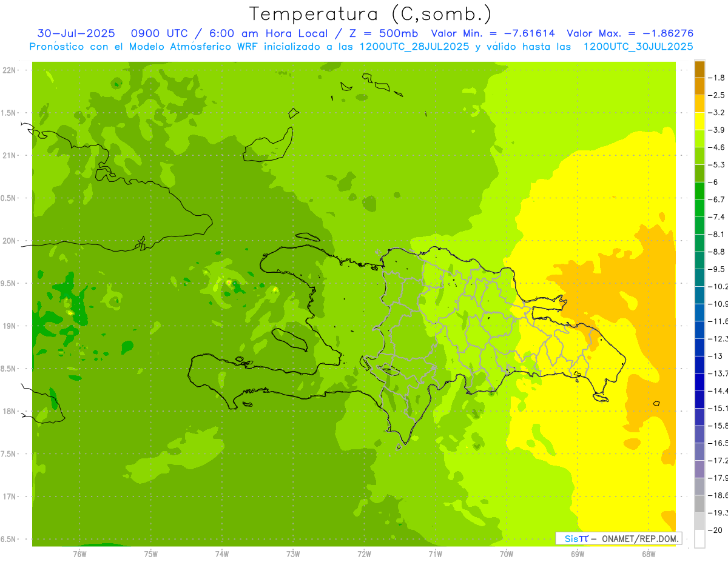
Task: Click the amber swatch between -2.5 and -3.2
Action: pyautogui.click(x=699, y=104)
